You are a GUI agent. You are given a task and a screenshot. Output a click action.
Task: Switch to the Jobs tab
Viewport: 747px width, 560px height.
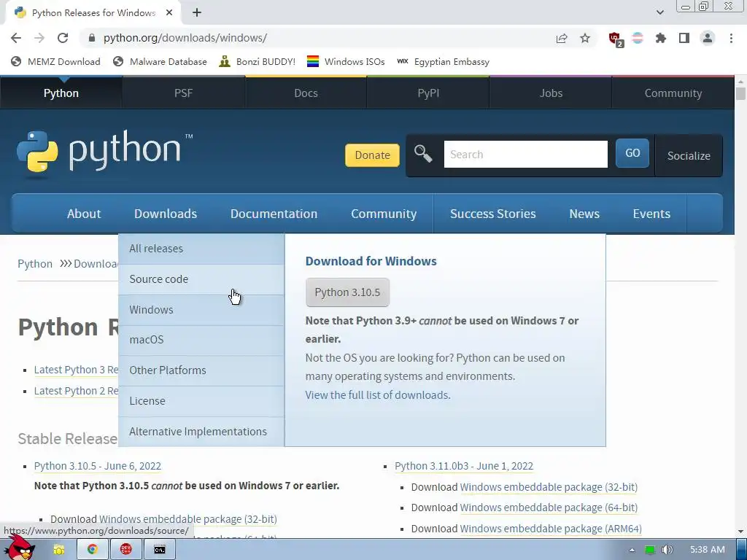click(x=551, y=93)
